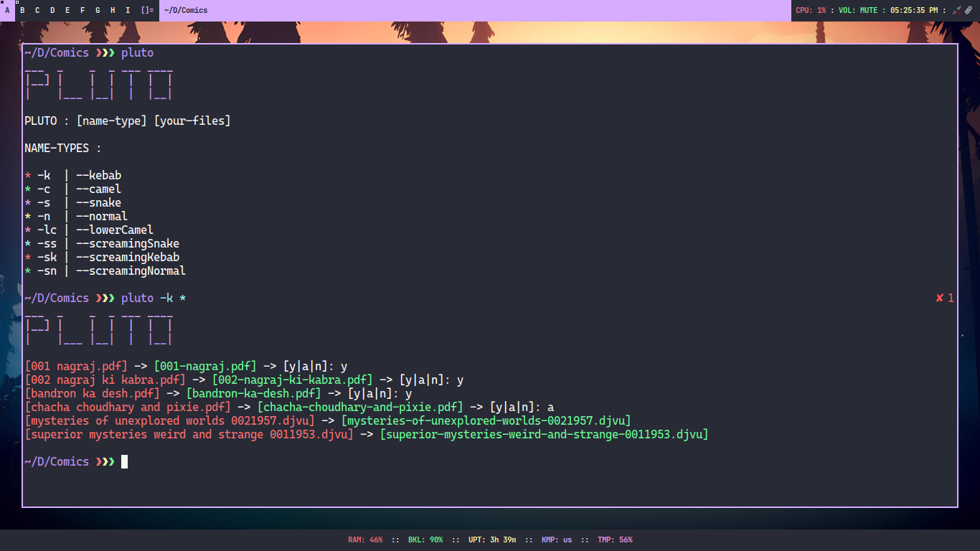The width and height of the screenshot is (980, 551).
Task: Click [bandron-ka-desh.pdf] renamed filename
Action: [x=253, y=393]
